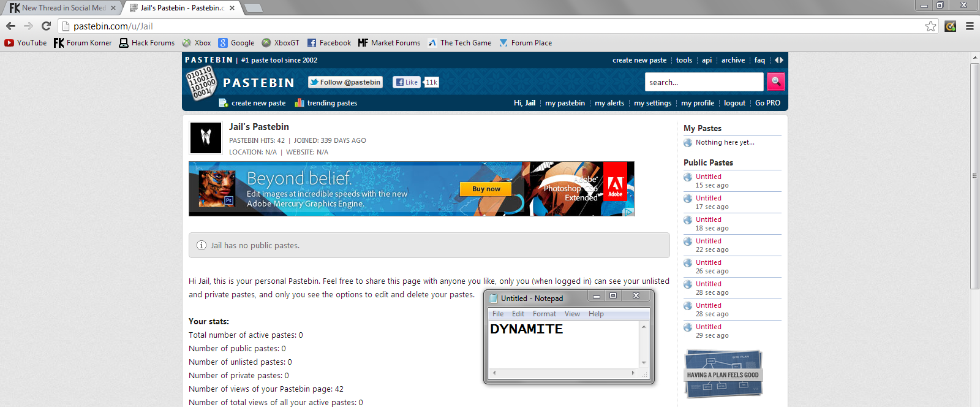Viewport: 980px width, 407px height.
Task: Open the Hack Forums bookmark
Action: coord(147,43)
